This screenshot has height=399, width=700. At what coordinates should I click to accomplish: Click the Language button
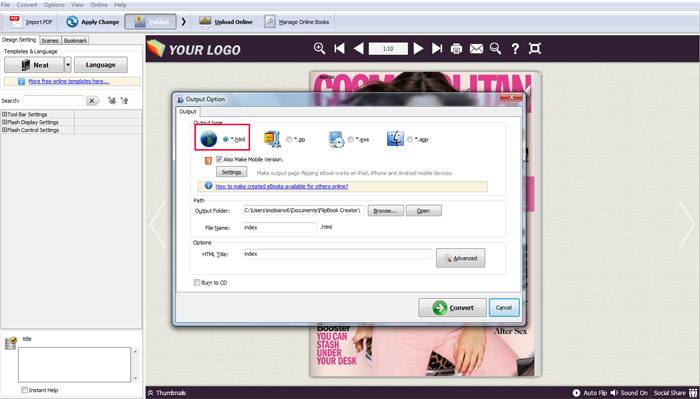[x=100, y=65]
